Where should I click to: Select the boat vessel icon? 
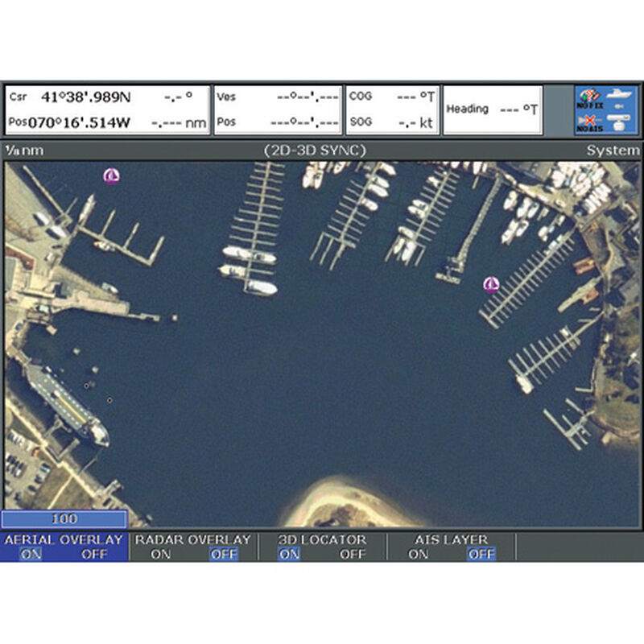point(618,95)
